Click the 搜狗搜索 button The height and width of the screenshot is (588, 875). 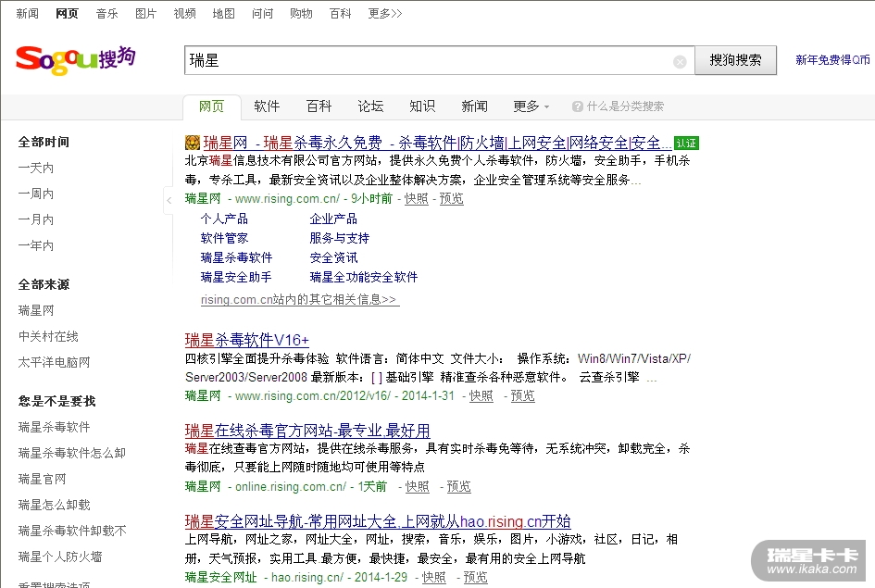[735, 60]
